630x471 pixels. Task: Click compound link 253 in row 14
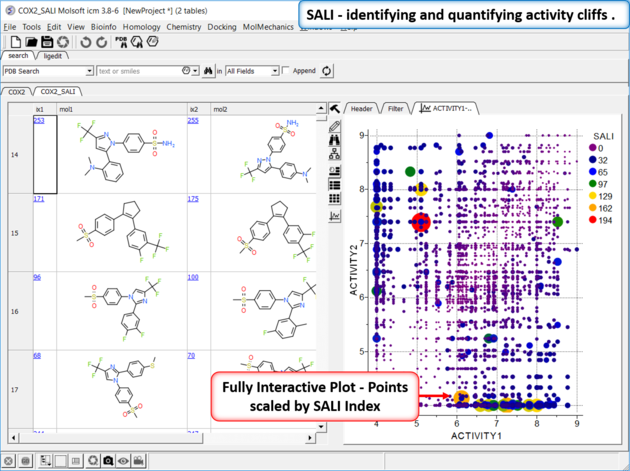click(39, 120)
